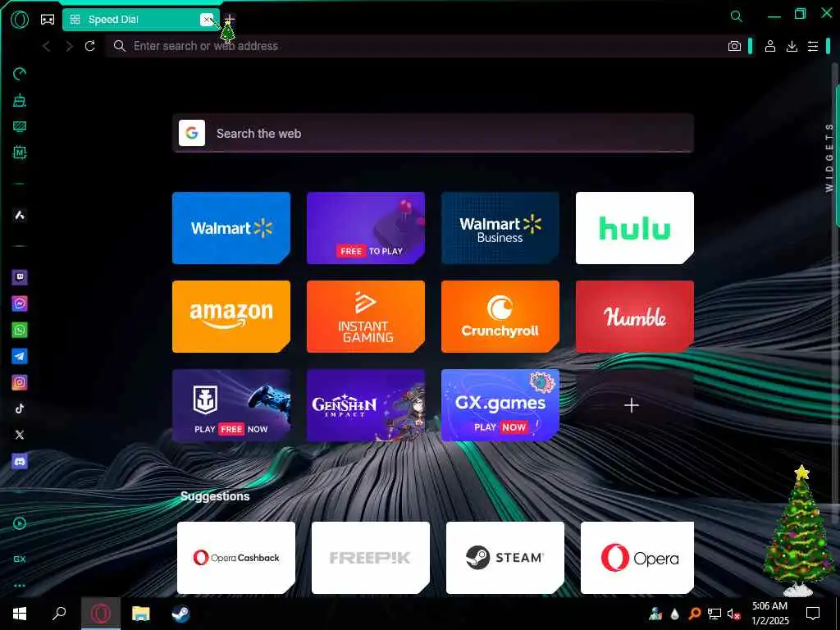Open a new tab with plus button
This screenshot has height=630, width=840.
coord(229,20)
